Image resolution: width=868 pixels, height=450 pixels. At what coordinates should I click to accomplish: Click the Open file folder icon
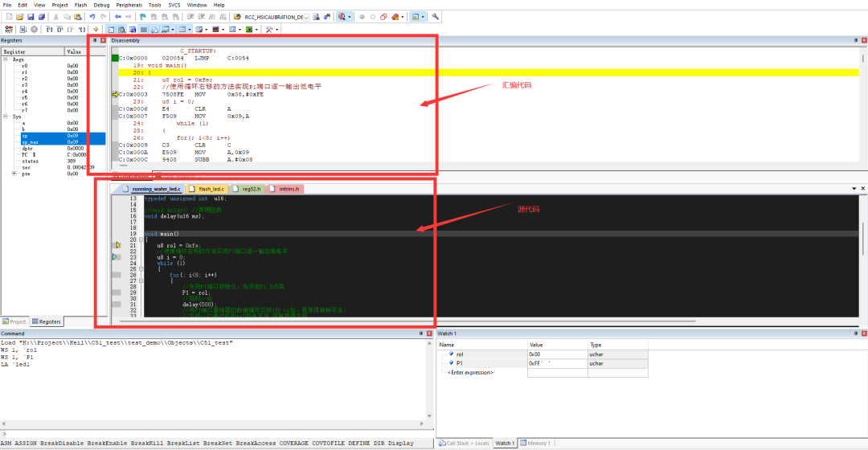click(x=19, y=17)
